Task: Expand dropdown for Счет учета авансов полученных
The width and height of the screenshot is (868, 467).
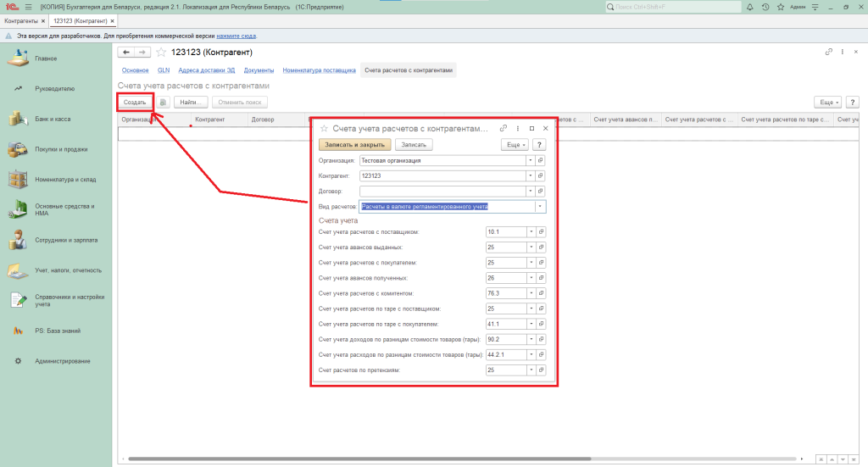Action: [x=531, y=278]
